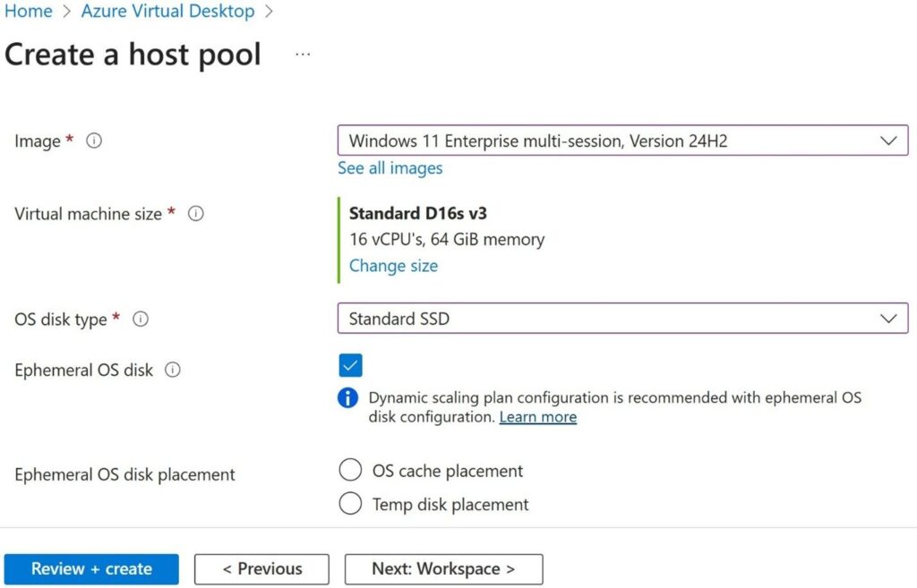Click the OS disk type info icon
The width and height of the screenshot is (917, 588).
(141, 319)
